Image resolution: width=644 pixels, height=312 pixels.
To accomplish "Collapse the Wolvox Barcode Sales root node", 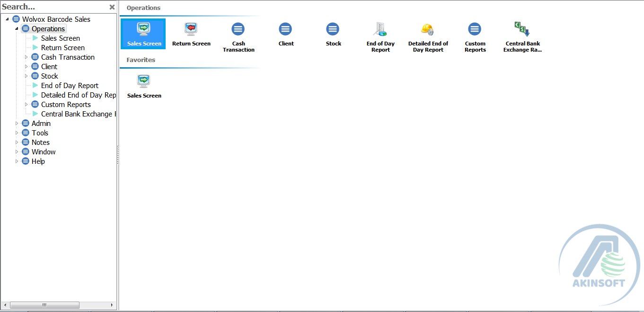I will click(x=8, y=19).
